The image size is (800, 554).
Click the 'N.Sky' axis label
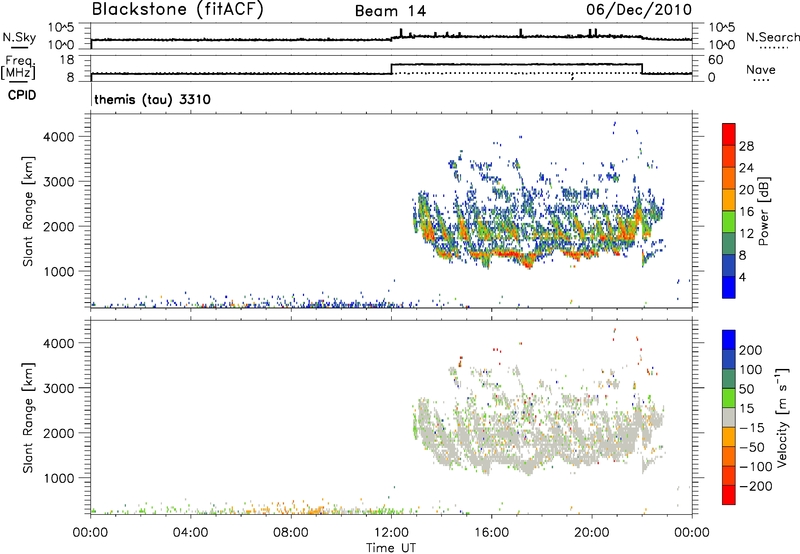tap(19, 37)
